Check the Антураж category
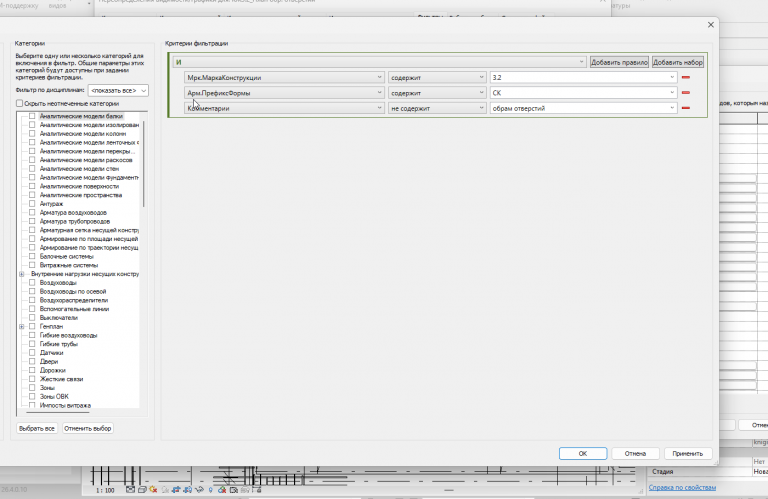 [x=32, y=204]
